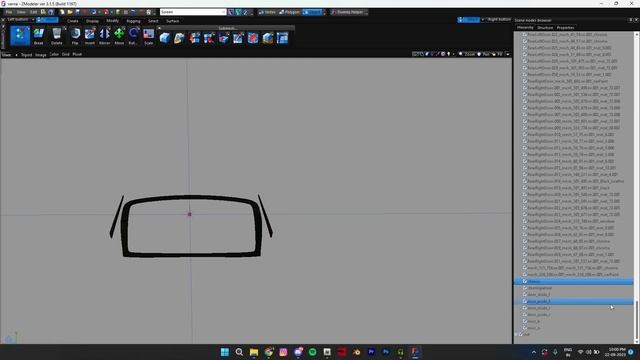Open the Surface menu

coord(172,21)
